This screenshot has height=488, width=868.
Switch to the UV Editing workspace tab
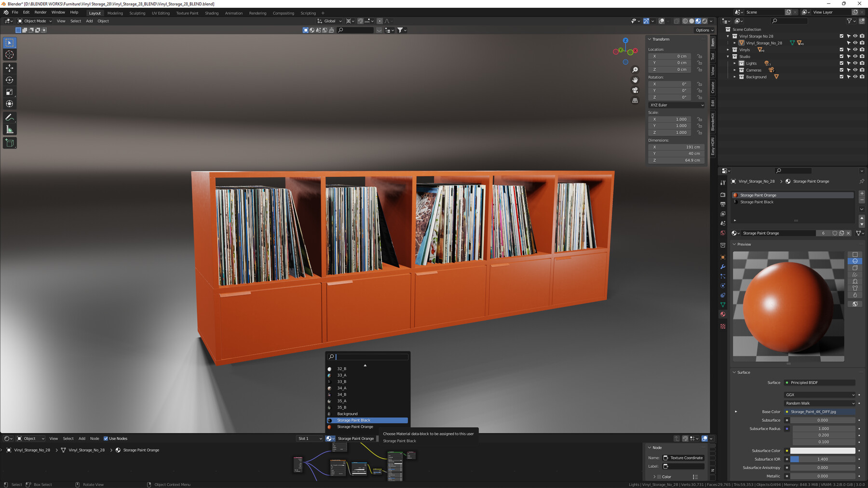click(x=161, y=13)
